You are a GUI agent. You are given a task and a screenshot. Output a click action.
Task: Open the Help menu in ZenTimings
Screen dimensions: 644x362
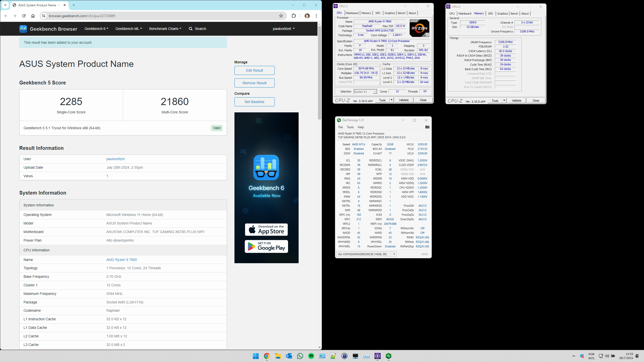[361, 127]
